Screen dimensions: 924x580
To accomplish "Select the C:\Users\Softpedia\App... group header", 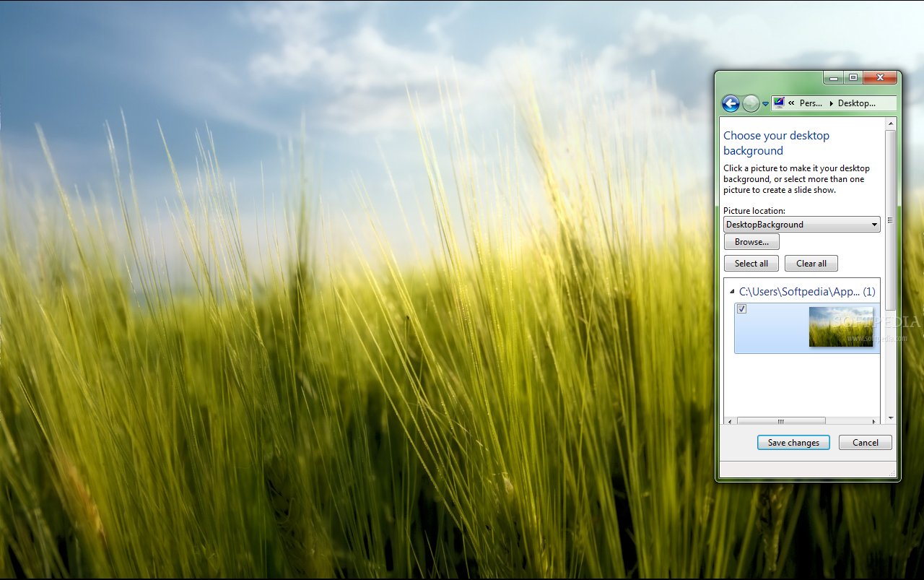I will 807,292.
